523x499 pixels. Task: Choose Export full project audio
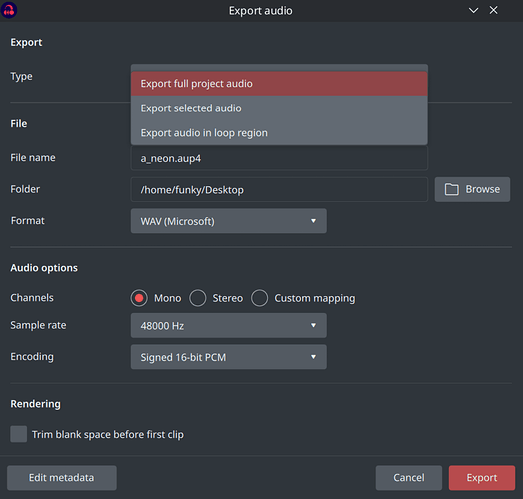(279, 84)
